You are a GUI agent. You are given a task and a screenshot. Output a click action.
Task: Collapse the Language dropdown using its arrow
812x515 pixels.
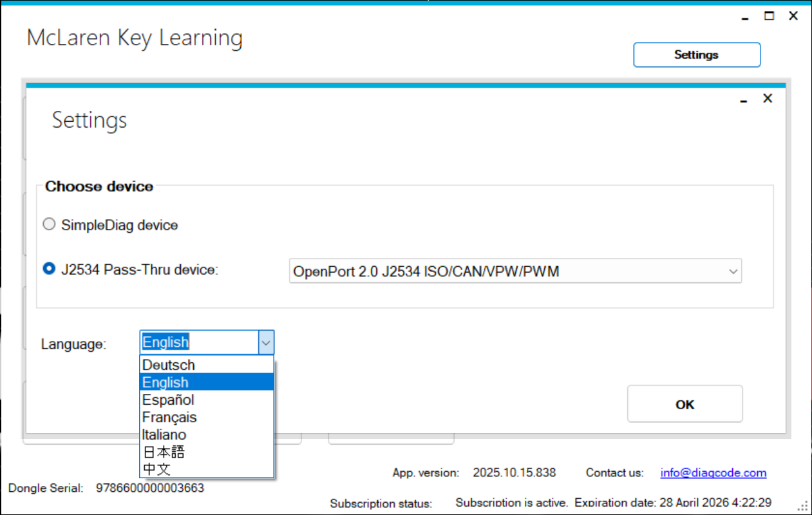[x=266, y=343]
